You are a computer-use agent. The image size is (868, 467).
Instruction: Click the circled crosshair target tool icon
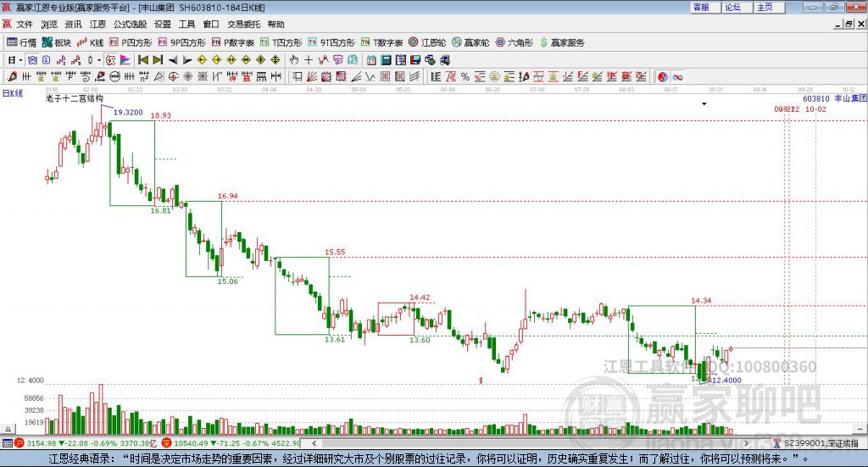[173, 77]
